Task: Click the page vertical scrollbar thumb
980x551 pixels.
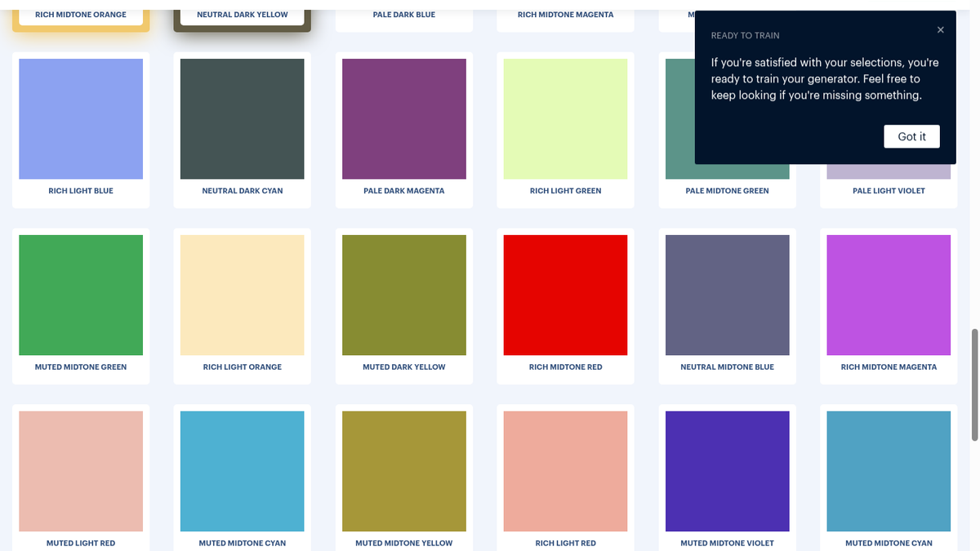Action: tap(974, 385)
